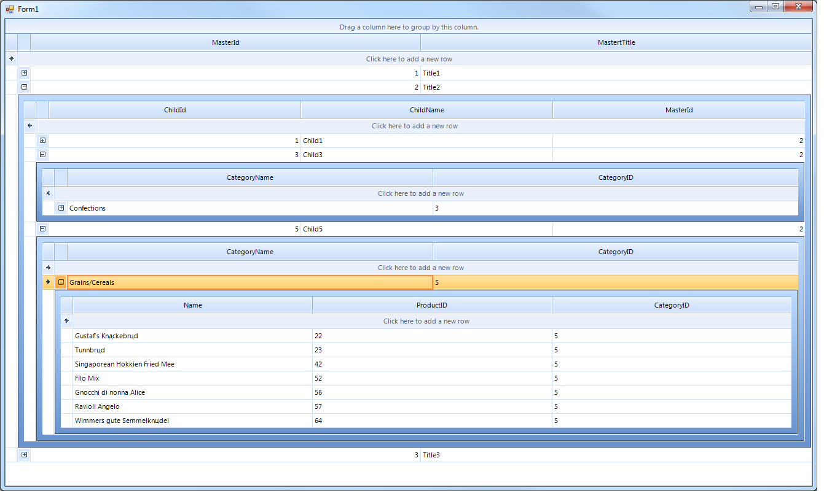Select the Title3 cell

(x=616, y=455)
